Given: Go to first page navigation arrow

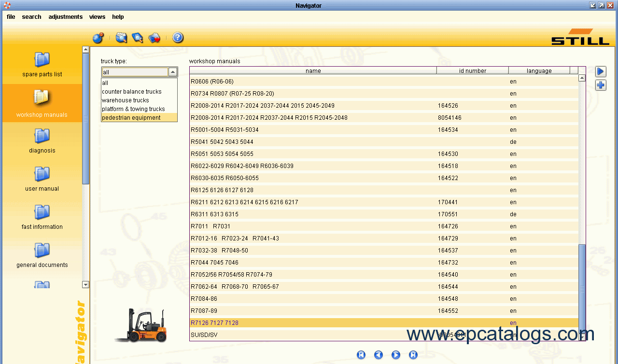Looking at the screenshot, I should pyautogui.click(x=361, y=355).
